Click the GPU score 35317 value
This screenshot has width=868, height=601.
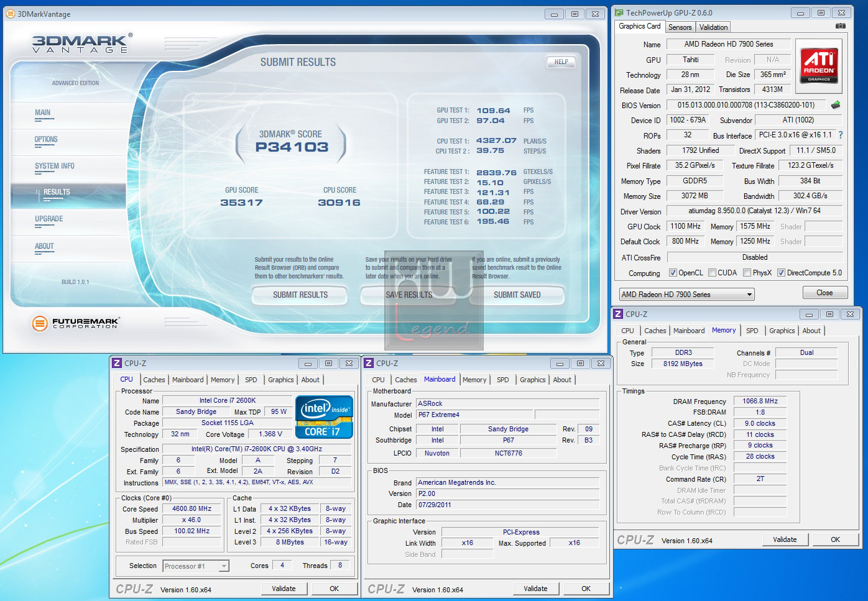click(241, 203)
